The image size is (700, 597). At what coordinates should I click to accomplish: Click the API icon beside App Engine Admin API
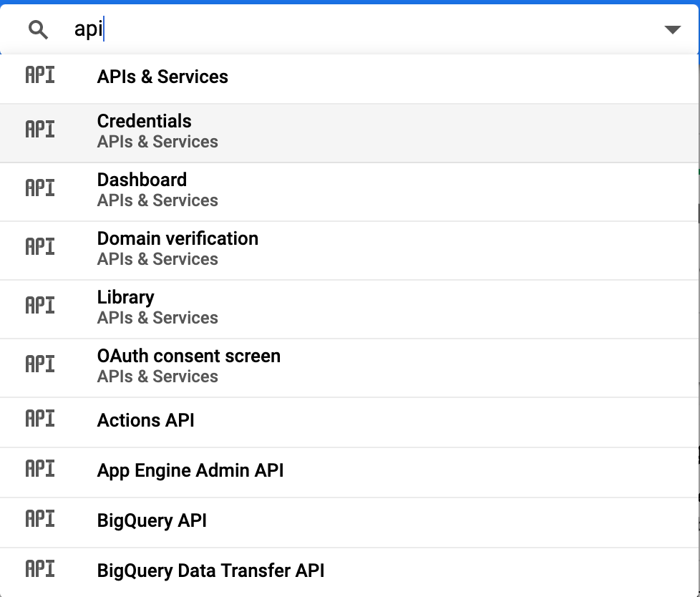pyautogui.click(x=40, y=469)
